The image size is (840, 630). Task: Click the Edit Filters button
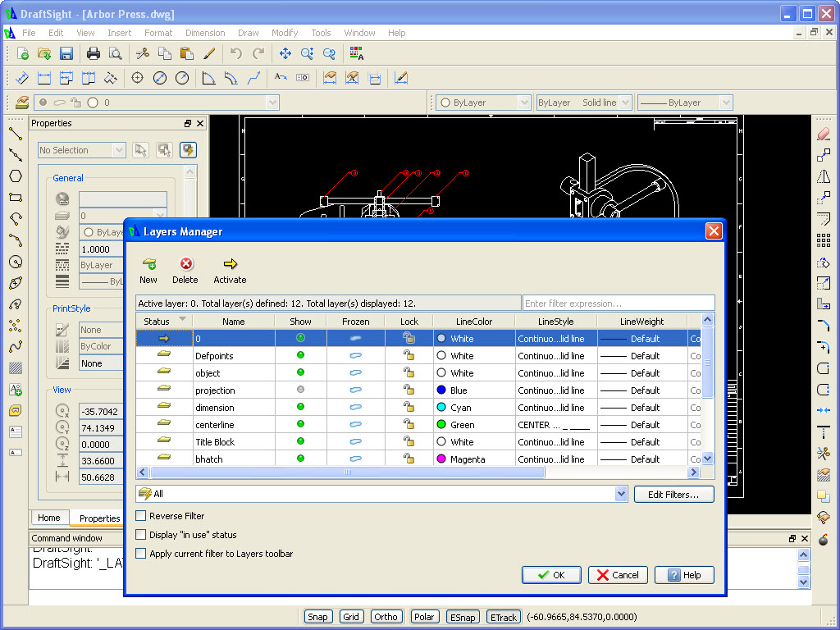(x=673, y=495)
